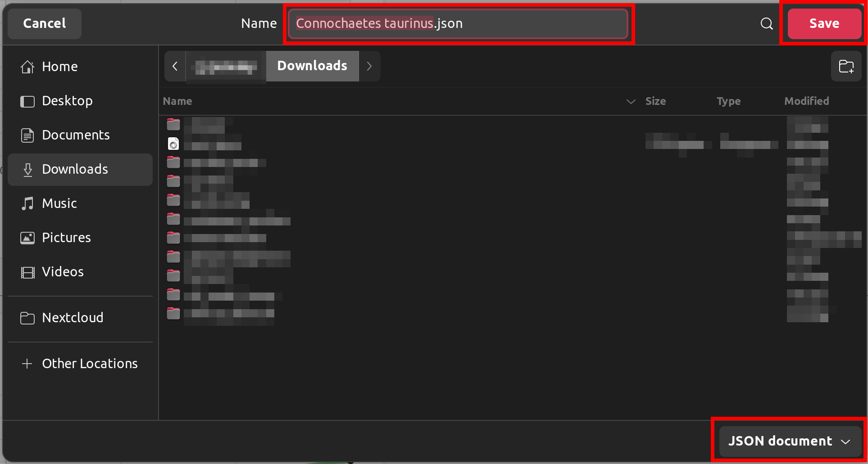Screen dimensions: 868x464
Task: Click the Desktop sidebar icon
Action: (27, 101)
